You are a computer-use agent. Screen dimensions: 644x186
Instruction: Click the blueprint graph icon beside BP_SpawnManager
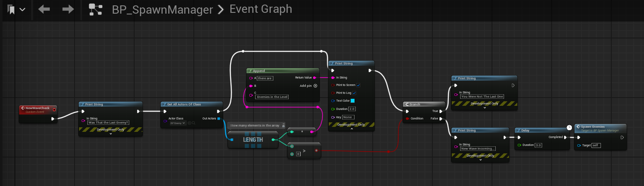point(96,10)
